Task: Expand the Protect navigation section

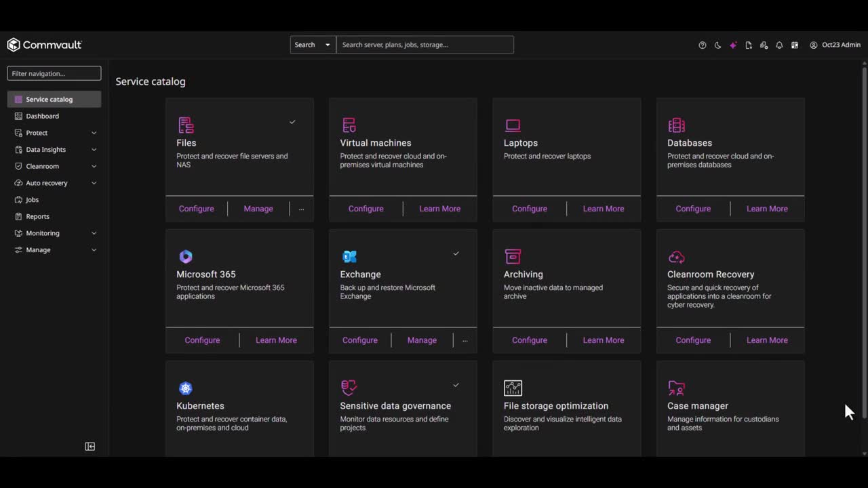Action: (x=94, y=133)
